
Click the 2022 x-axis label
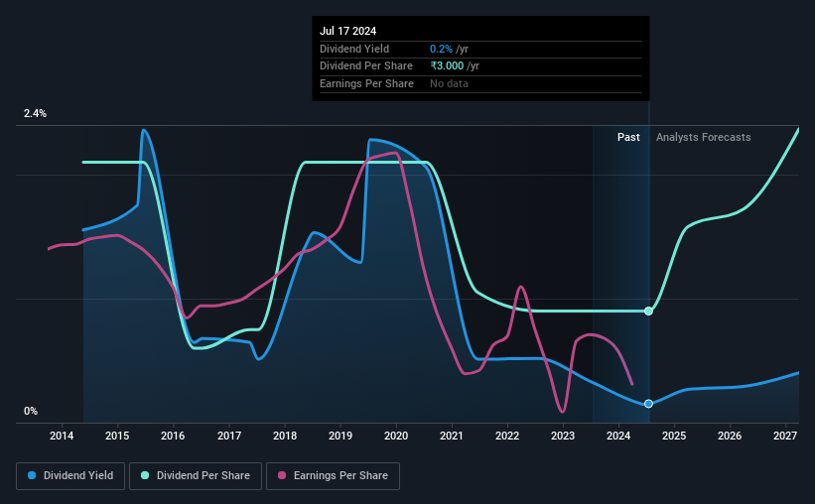[507, 436]
